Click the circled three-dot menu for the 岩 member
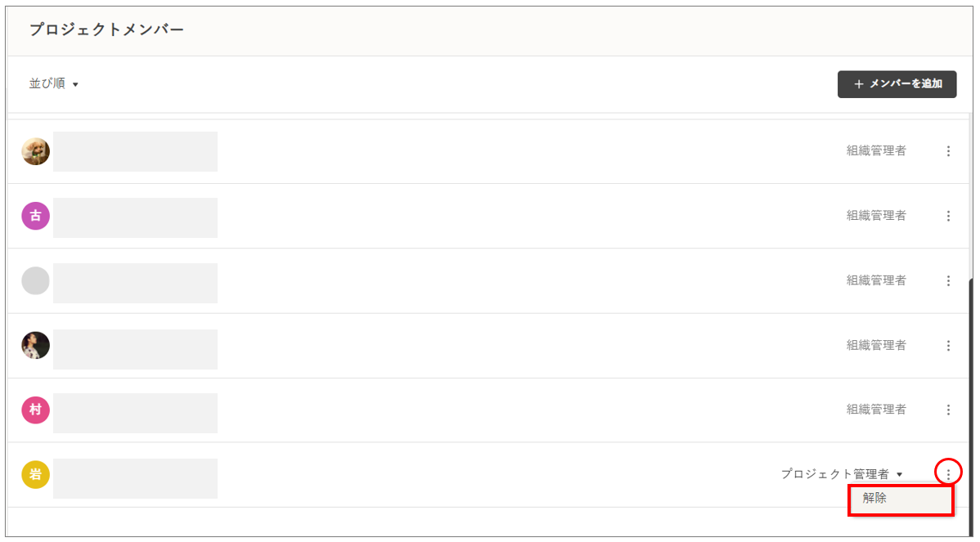The image size is (980, 542). [948, 473]
